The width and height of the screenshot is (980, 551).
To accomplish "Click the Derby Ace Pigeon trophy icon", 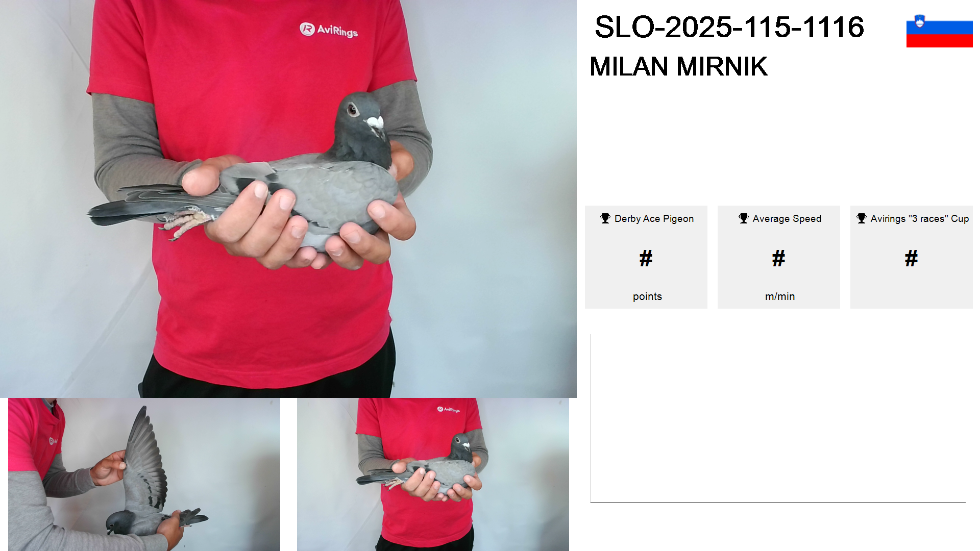I will coord(605,218).
